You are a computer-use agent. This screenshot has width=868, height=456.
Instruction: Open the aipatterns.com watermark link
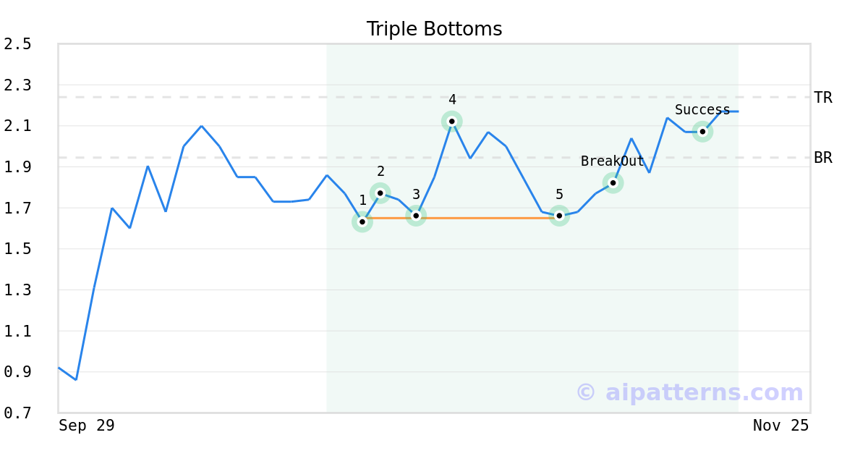[689, 392]
